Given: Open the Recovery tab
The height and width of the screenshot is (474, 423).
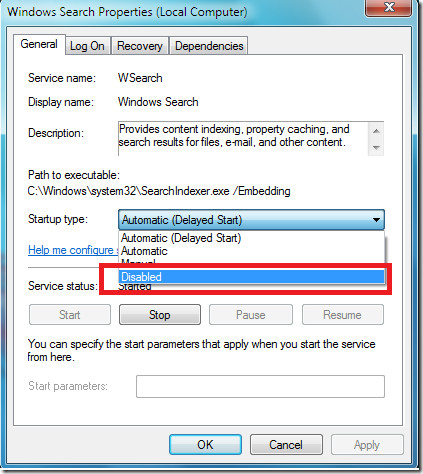Looking at the screenshot, I should pyautogui.click(x=140, y=46).
